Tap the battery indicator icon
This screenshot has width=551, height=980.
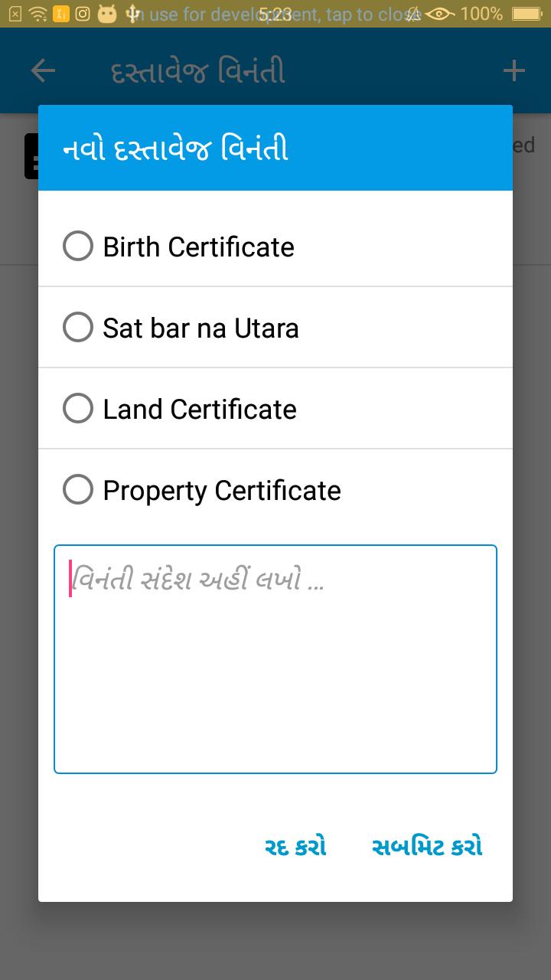click(527, 14)
